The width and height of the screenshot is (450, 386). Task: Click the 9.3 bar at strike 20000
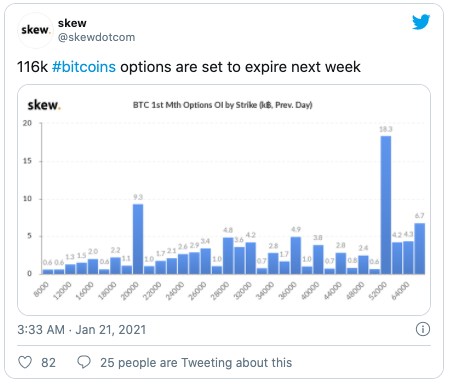tap(138, 239)
